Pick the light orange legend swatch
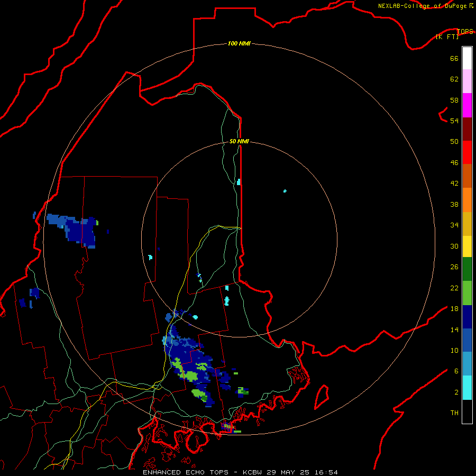Screen dimensions: 476x476 467,200
